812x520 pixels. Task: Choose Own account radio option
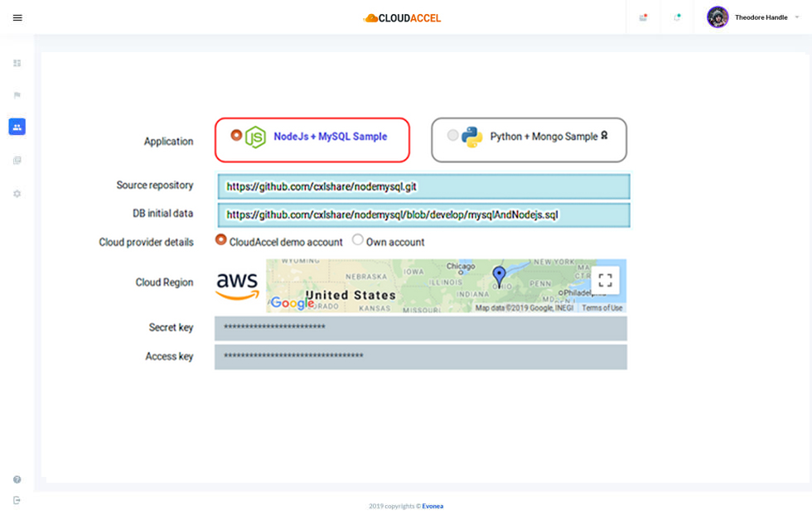click(x=358, y=240)
